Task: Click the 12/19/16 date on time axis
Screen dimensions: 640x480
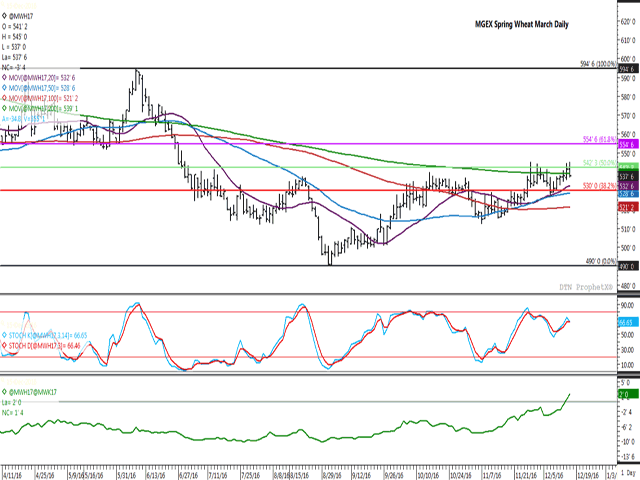Action: click(588, 476)
